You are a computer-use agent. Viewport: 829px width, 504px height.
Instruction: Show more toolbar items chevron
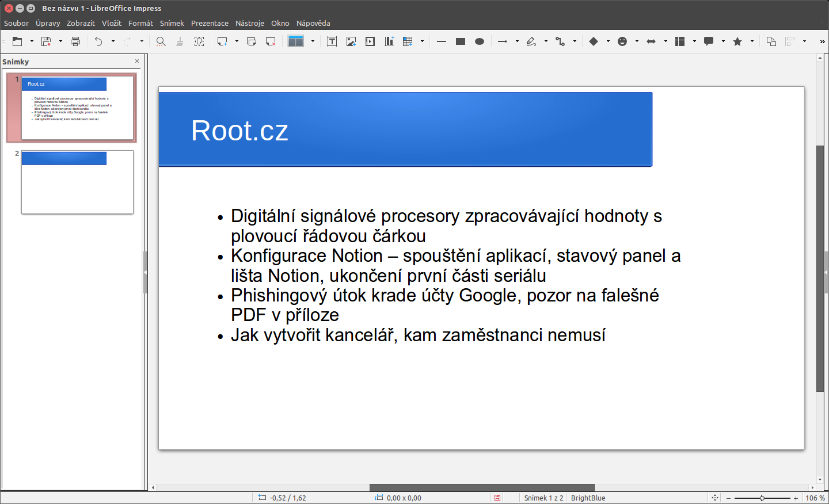point(822,41)
